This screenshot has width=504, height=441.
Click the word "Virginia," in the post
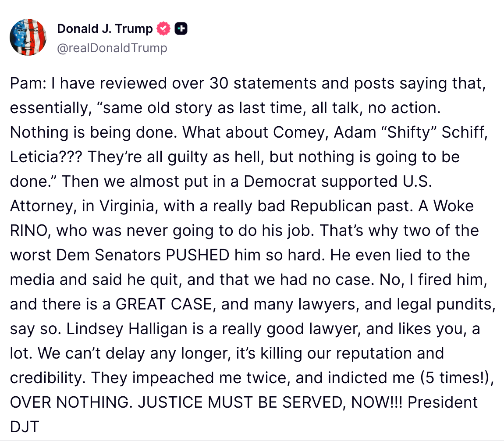tap(143, 206)
